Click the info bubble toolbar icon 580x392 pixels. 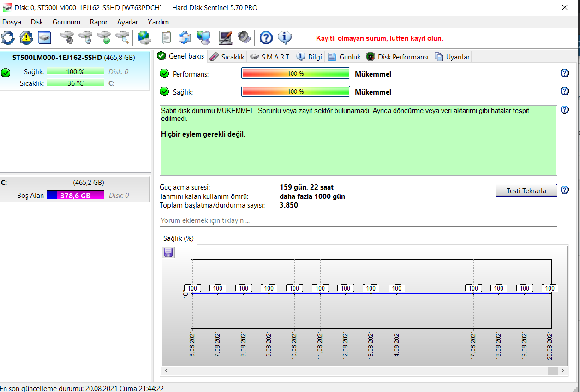(x=285, y=38)
